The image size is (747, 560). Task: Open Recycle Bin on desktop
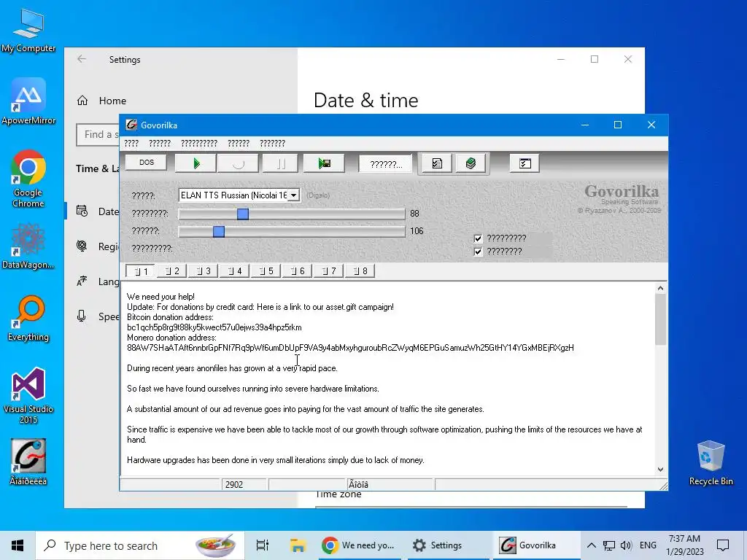(x=711, y=463)
